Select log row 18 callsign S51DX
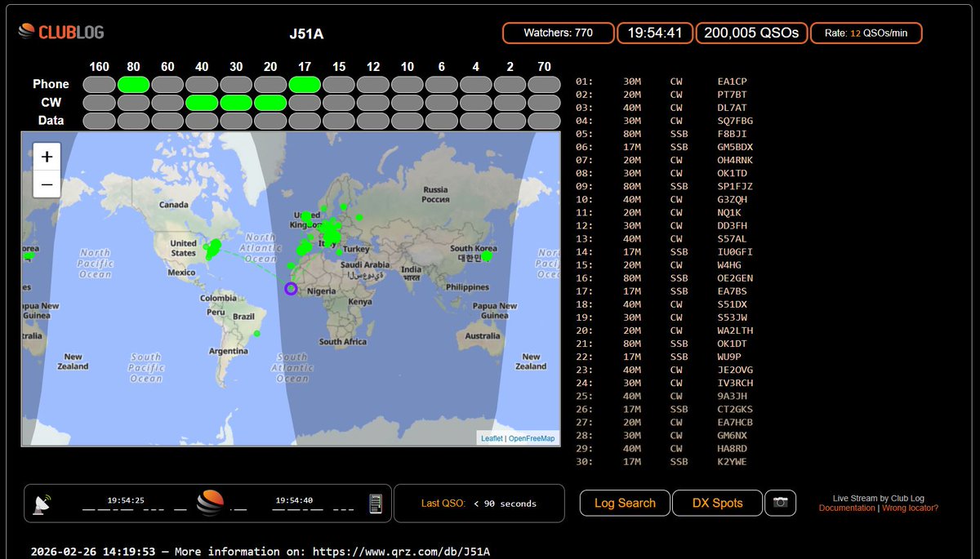The width and height of the screenshot is (980, 559). [x=733, y=304]
